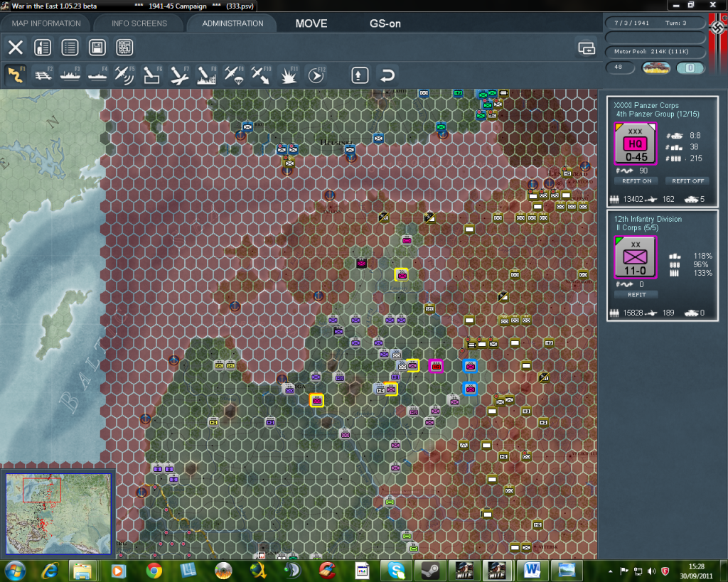Select the Amphibious transport mode (F4) icon
The height and width of the screenshot is (582, 728).
click(x=97, y=75)
